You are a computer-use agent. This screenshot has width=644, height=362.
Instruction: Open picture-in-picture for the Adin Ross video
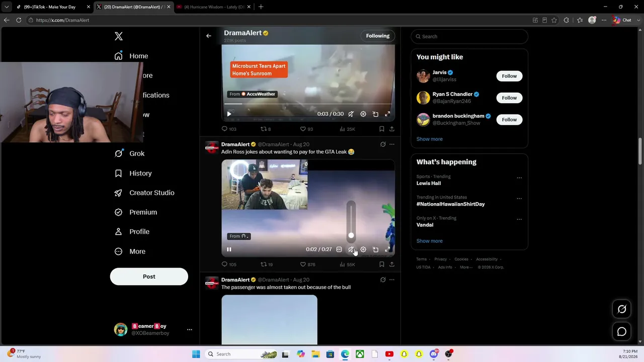pyautogui.click(x=375, y=249)
